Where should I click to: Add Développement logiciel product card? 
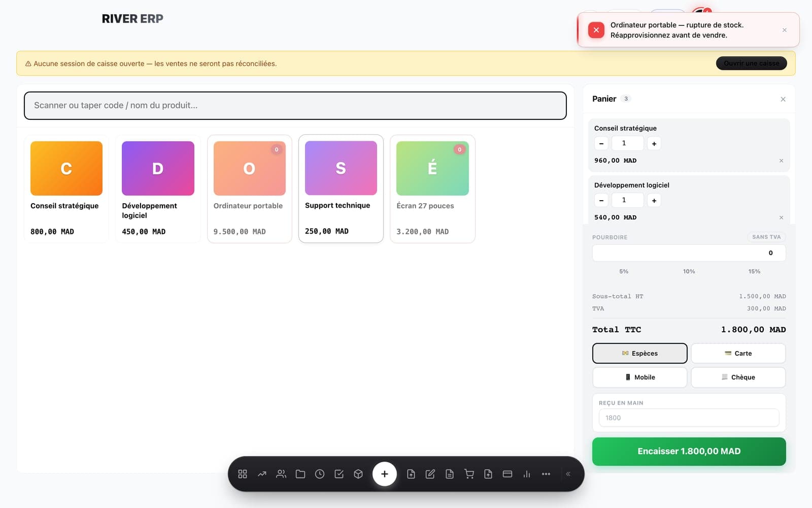(x=158, y=189)
